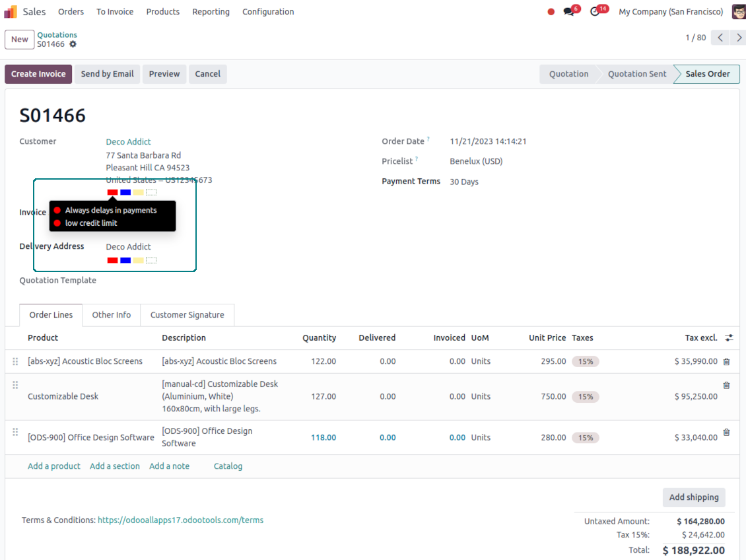Select the Quotation status stage

point(568,74)
